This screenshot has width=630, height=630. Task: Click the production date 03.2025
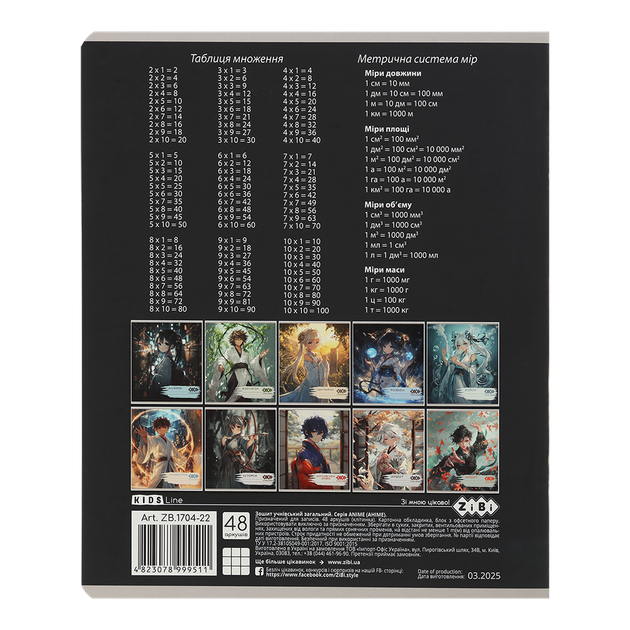[x=484, y=576]
